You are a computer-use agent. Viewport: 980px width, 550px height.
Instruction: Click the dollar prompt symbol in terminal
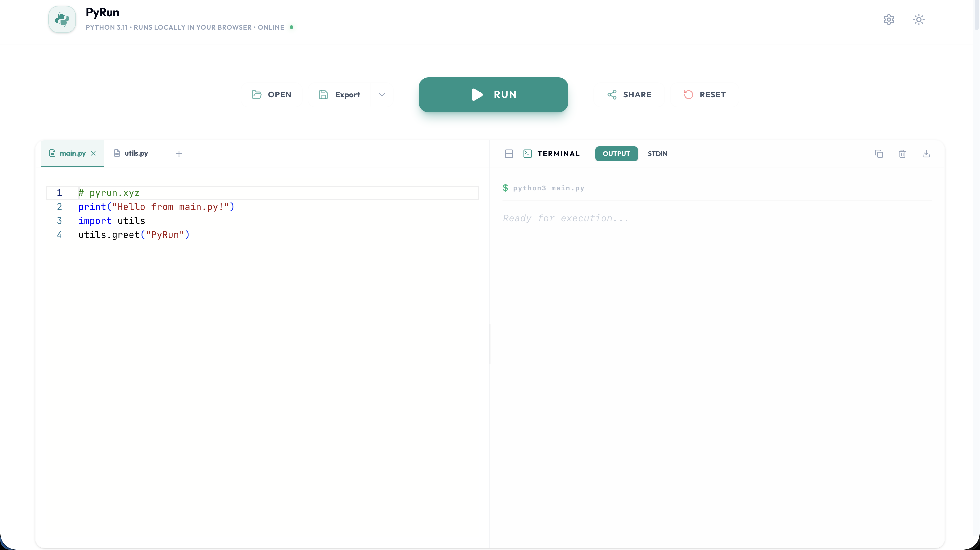pyautogui.click(x=505, y=188)
